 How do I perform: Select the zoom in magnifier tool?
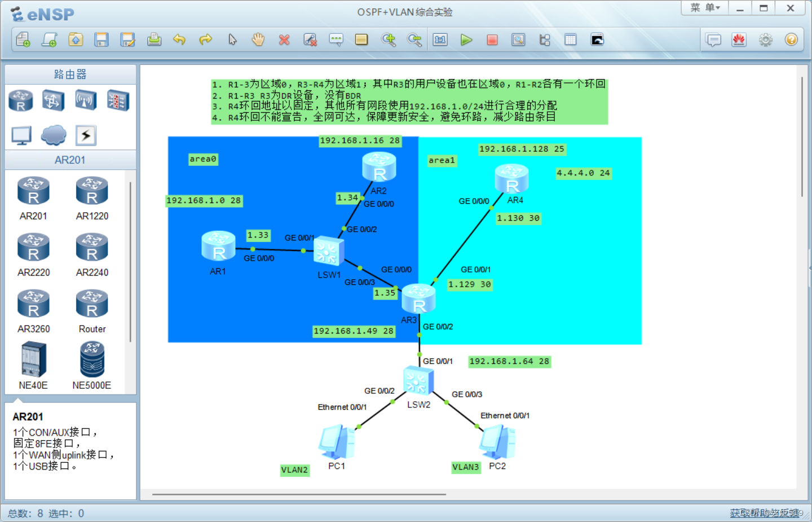tap(389, 40)
